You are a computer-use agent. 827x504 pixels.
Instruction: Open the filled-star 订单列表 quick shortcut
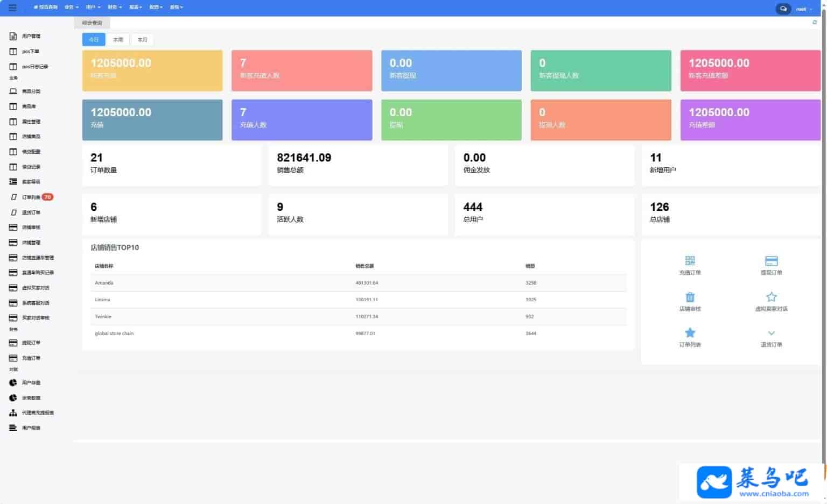[x=690, y=337]
